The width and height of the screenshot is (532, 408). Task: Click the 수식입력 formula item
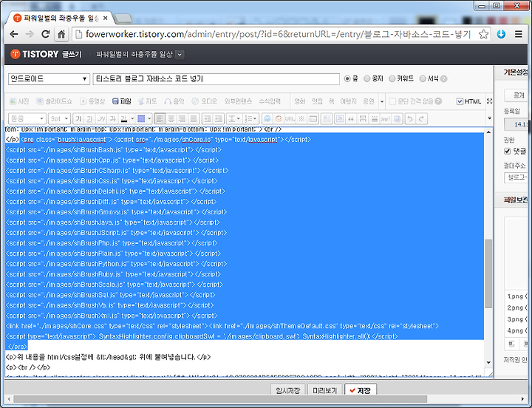click(270, 101)
